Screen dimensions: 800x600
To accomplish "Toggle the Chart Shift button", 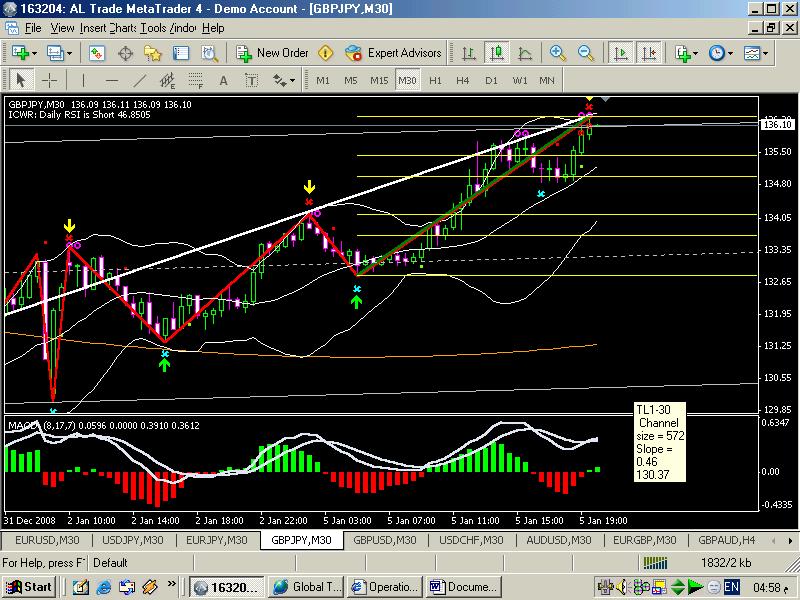I will pos(649,53).
